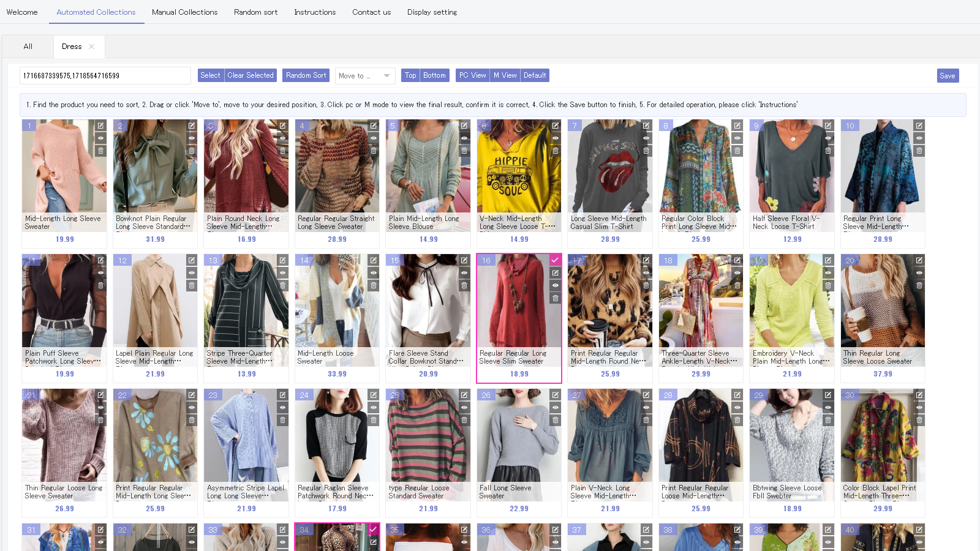Preview product 8 with its eye icon
This screenshot has width=980, height=551.
pos(737,138)
